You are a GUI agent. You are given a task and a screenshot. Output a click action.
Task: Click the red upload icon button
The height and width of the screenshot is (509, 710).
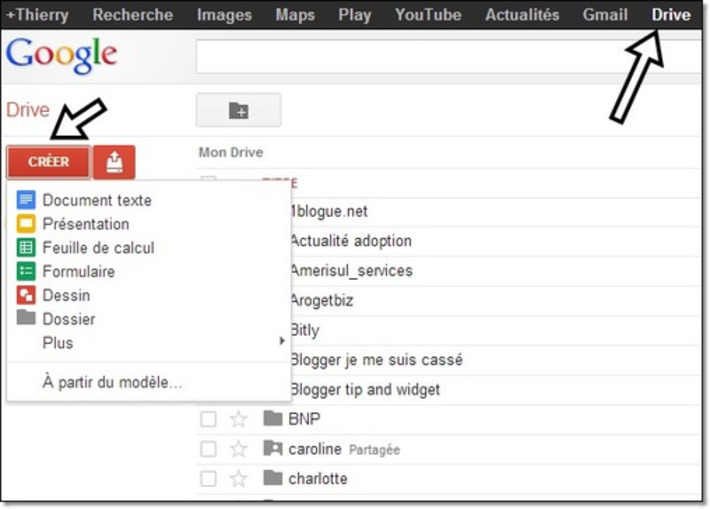coord(114,162)
